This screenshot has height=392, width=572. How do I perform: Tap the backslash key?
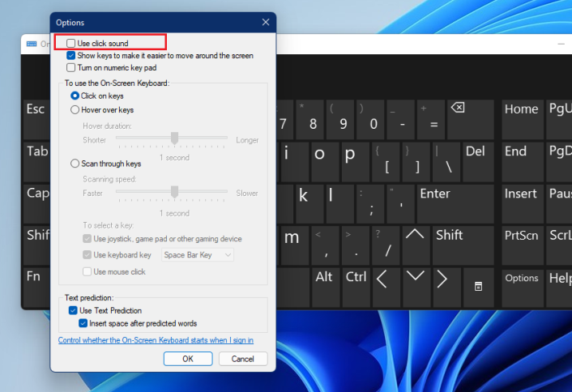[446, 162]
